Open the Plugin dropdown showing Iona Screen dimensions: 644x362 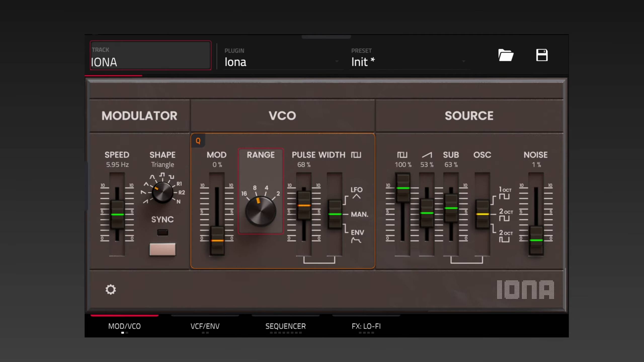click(x=282, y=62)
